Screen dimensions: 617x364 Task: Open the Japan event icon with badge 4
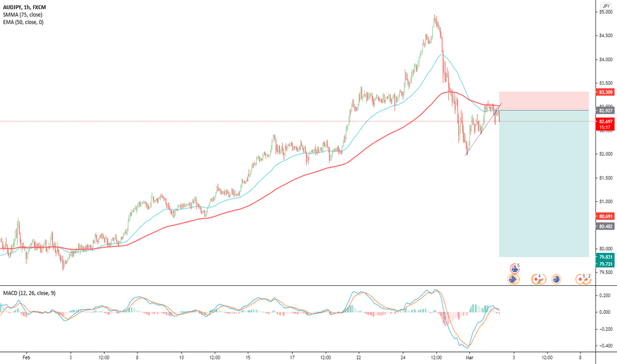coord(536,279)
